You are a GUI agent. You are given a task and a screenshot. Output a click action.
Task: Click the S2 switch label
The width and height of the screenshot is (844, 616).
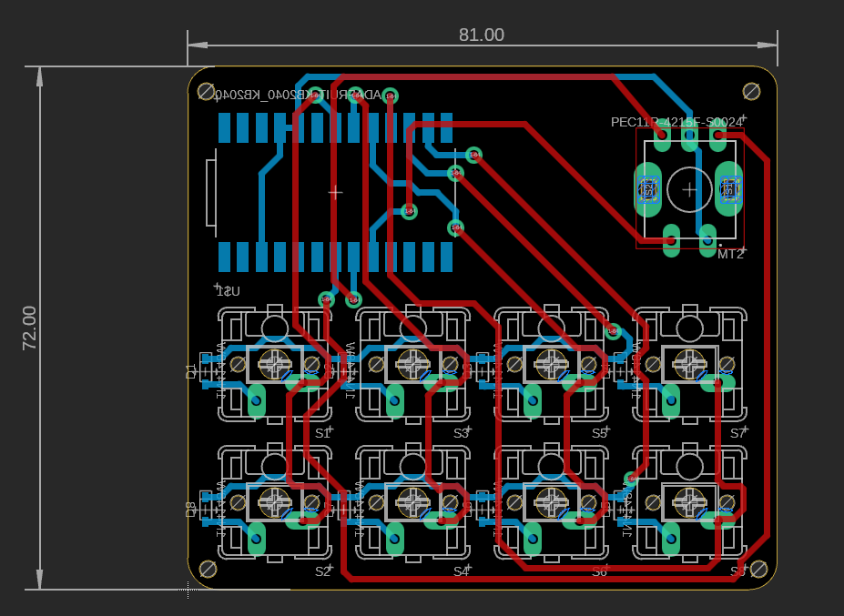322,571
